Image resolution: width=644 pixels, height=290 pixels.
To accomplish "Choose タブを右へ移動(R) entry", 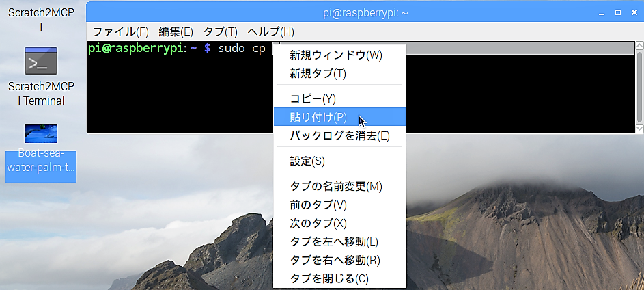I will 339,261.
